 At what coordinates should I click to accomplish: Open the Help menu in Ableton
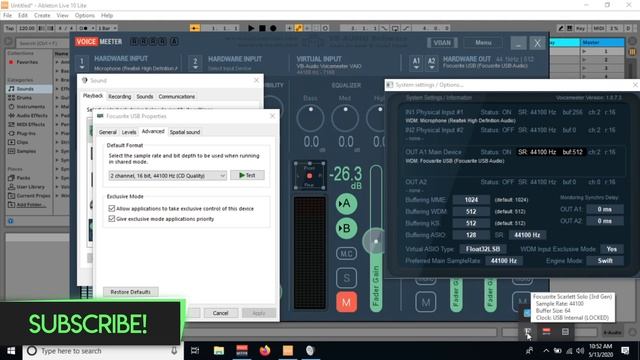click(107, 16)
